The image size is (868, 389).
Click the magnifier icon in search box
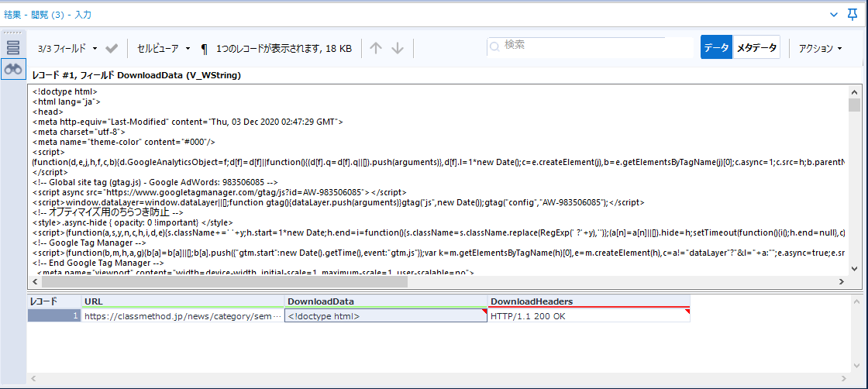coord(494,47)
